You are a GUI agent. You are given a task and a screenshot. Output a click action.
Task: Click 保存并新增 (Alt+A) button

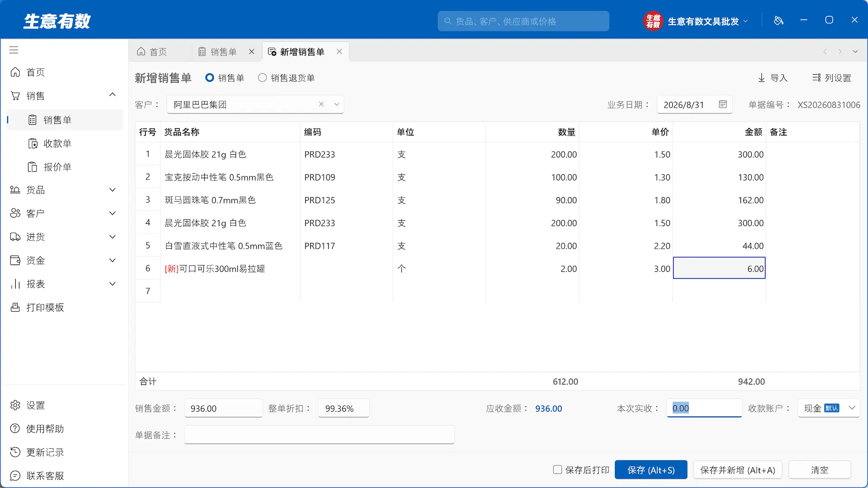[738, 470]
